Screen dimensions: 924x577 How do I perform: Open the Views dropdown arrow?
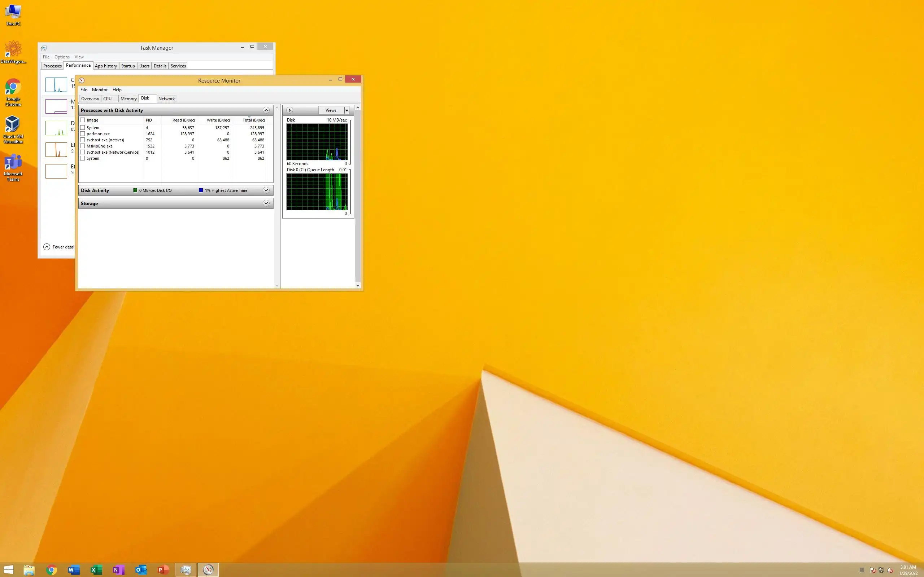[x=347, y=110]
